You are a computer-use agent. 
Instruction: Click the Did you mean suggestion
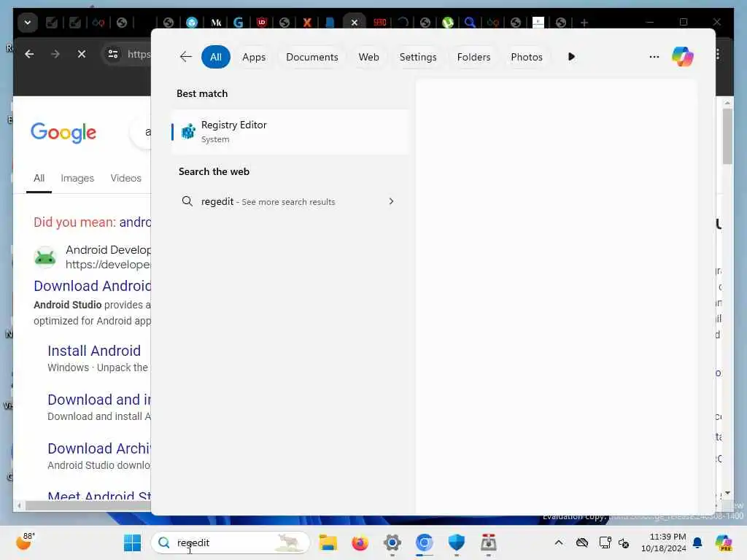[135, 222]
